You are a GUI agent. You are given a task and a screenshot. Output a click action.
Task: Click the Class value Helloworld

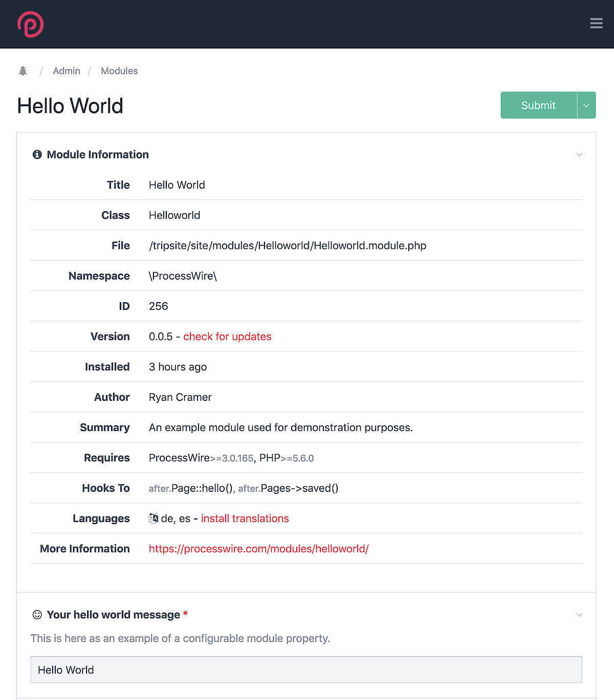coord(174,215)
